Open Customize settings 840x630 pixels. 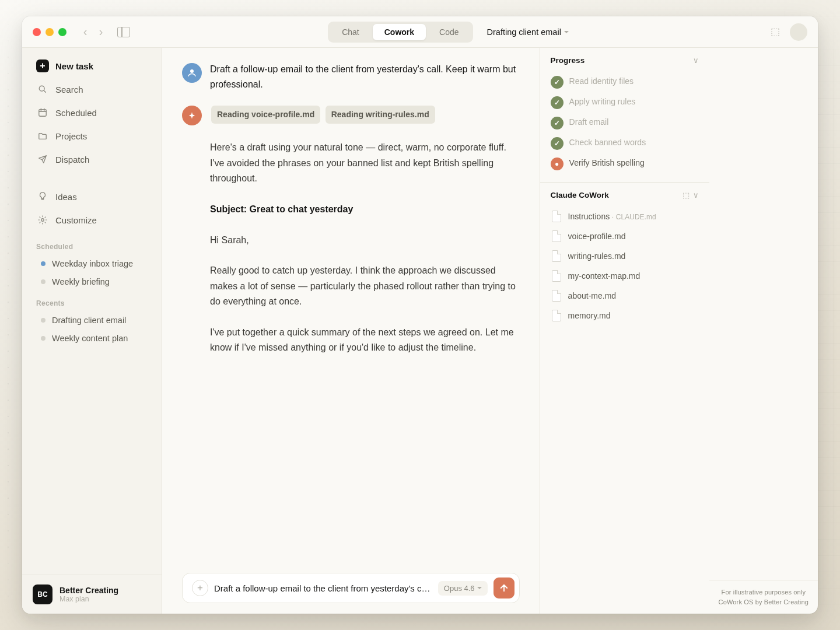tap(75, 220)
